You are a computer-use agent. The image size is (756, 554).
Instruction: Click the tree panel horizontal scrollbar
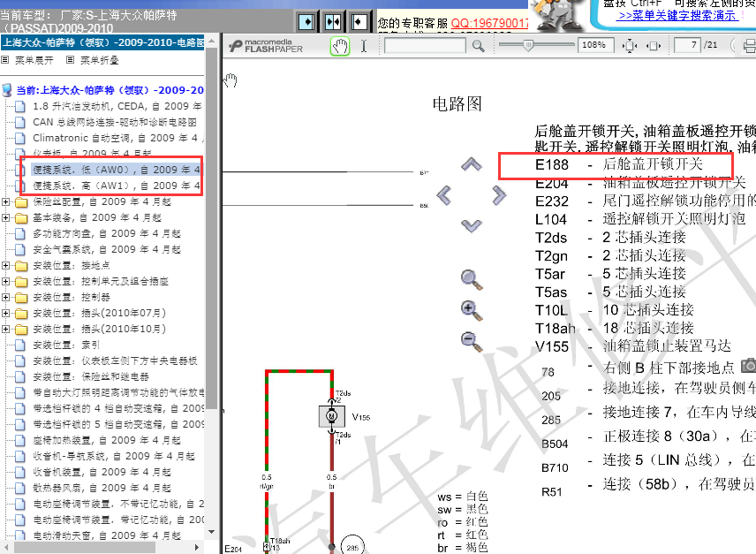[85, 547]
